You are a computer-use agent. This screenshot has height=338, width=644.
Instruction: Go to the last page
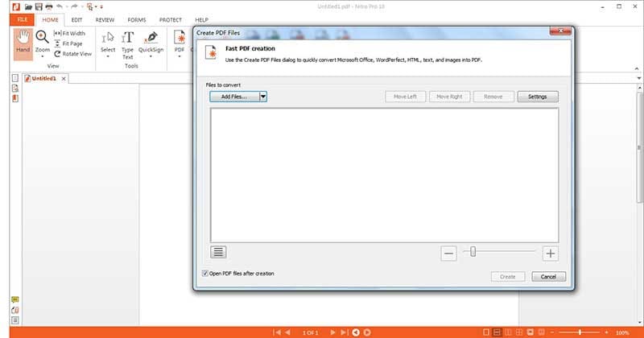click(345, 332)
